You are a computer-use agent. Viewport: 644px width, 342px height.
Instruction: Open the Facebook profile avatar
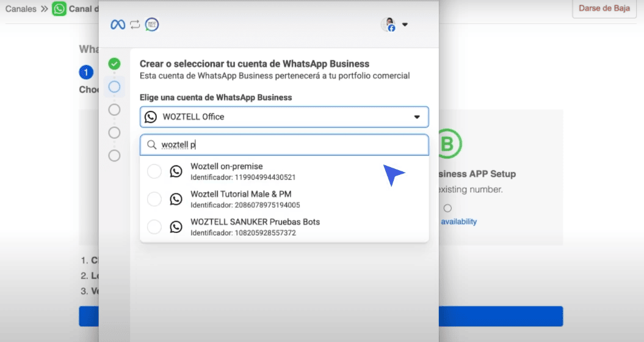point(388,24)
